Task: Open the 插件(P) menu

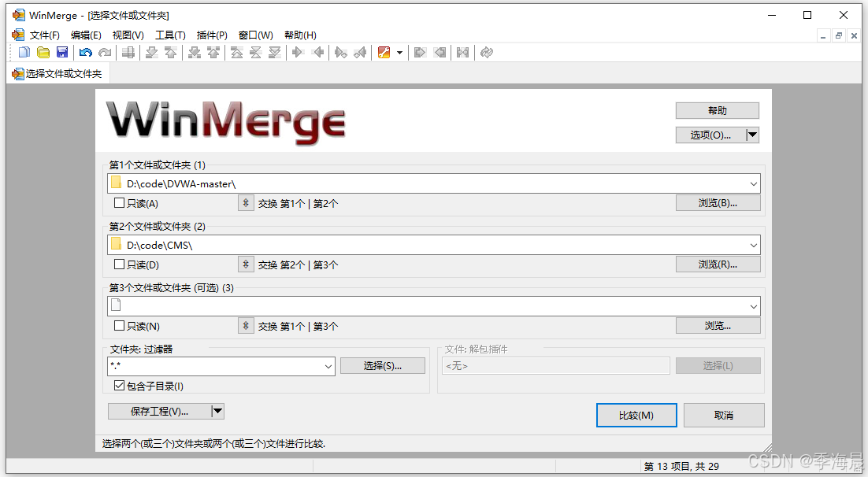Action: pos(212,35)
